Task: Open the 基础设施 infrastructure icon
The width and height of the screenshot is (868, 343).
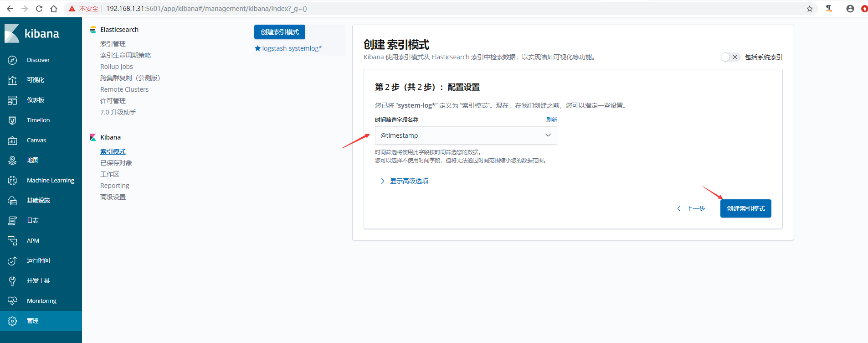Action: pyautogui.click(x=12, y=201)
